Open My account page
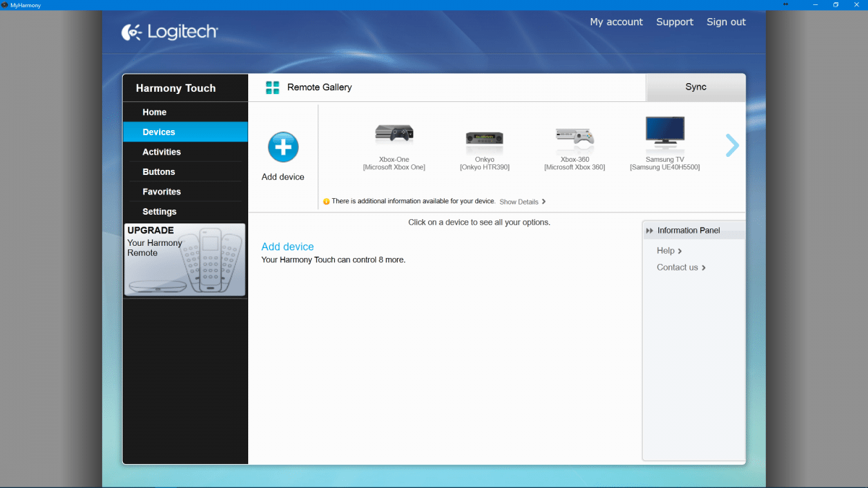Screen dimensions: 868x488 616,22
